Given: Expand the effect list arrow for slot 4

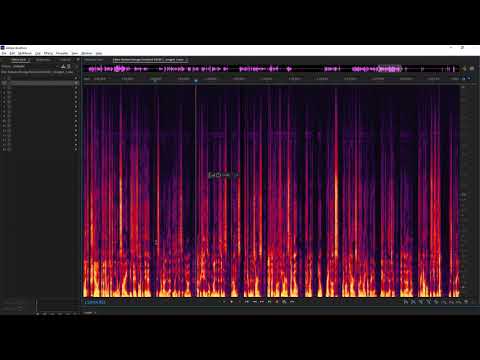Looking at the screenshot, I should click(x=76, y=92).
